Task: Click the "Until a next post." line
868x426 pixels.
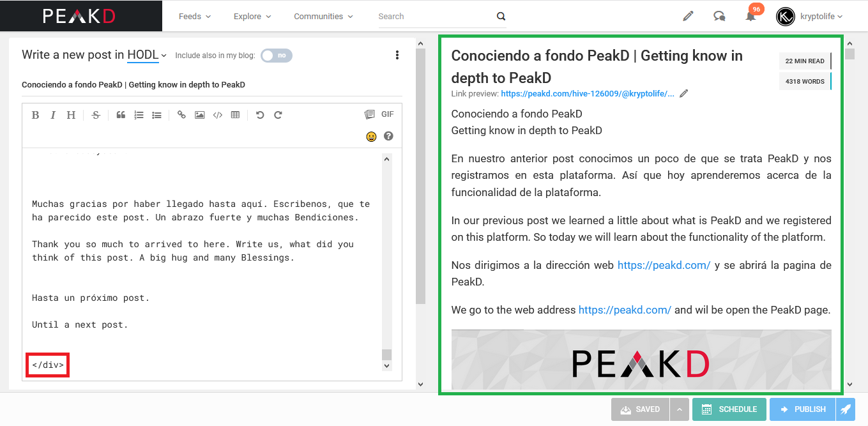Action: coord(80,324)
